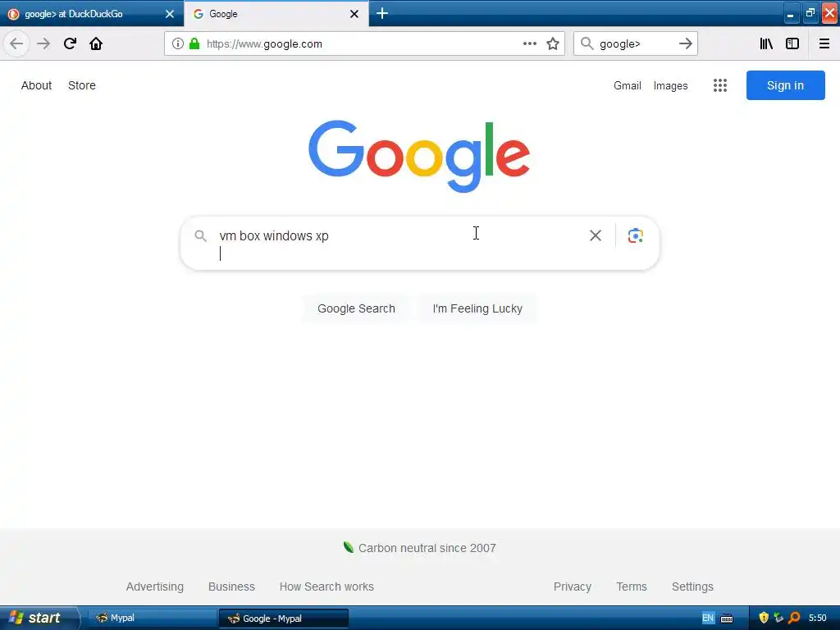The height and width of the screenshot is (630, 840).
Task: Click the toolbar search magnifier icon
Action: point(587,43)
